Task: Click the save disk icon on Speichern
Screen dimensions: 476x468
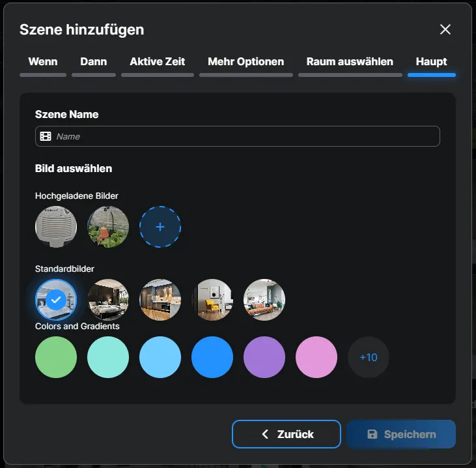Action: [372, 434]
